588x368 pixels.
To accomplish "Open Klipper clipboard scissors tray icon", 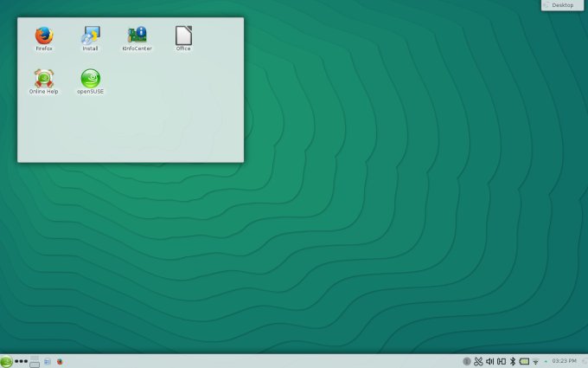I will [478, 362].
